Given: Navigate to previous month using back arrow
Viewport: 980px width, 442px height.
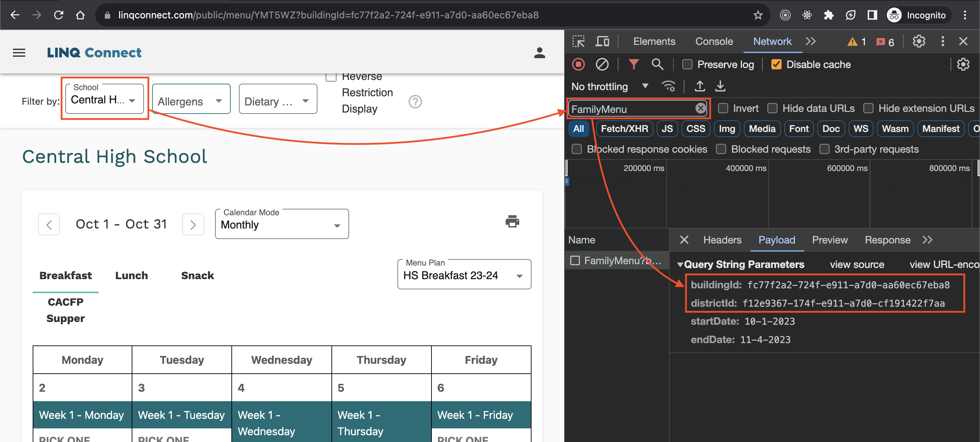Looking at the screenshot, I should click(x=48, y=224).
